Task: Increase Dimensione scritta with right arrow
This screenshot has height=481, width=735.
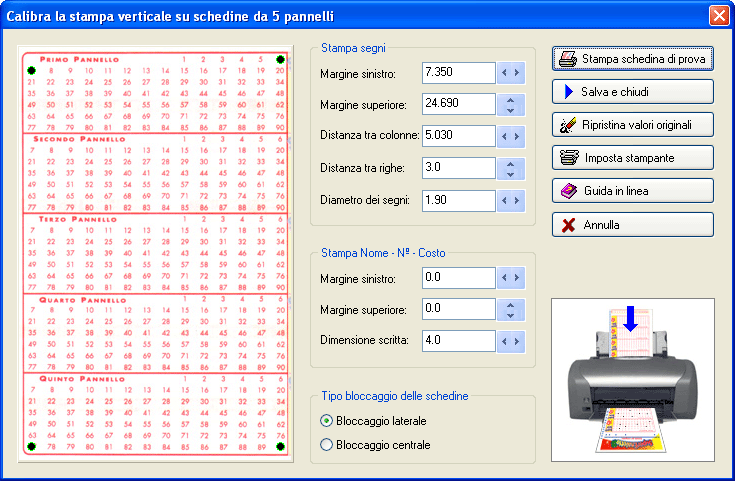Action: point(517,341)
